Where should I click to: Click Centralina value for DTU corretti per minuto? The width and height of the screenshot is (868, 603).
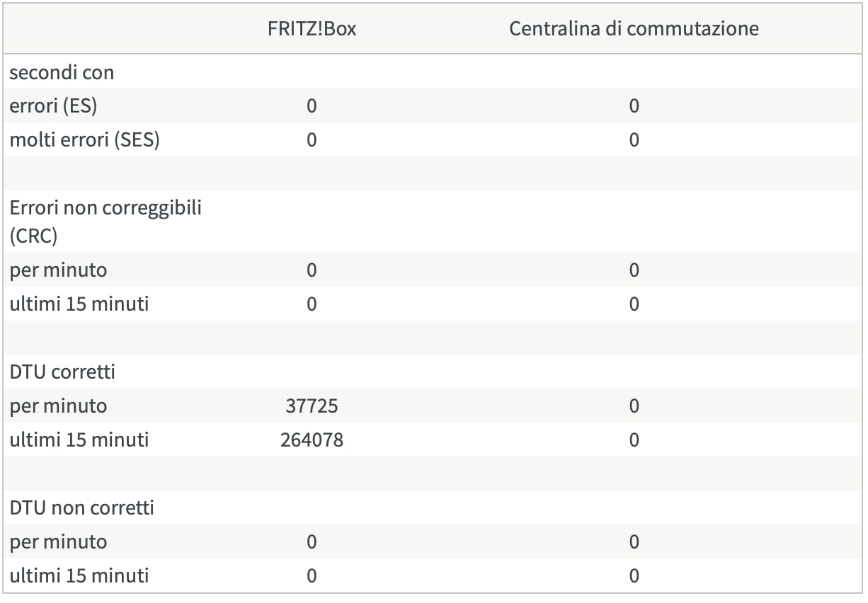tap(634, 406)
